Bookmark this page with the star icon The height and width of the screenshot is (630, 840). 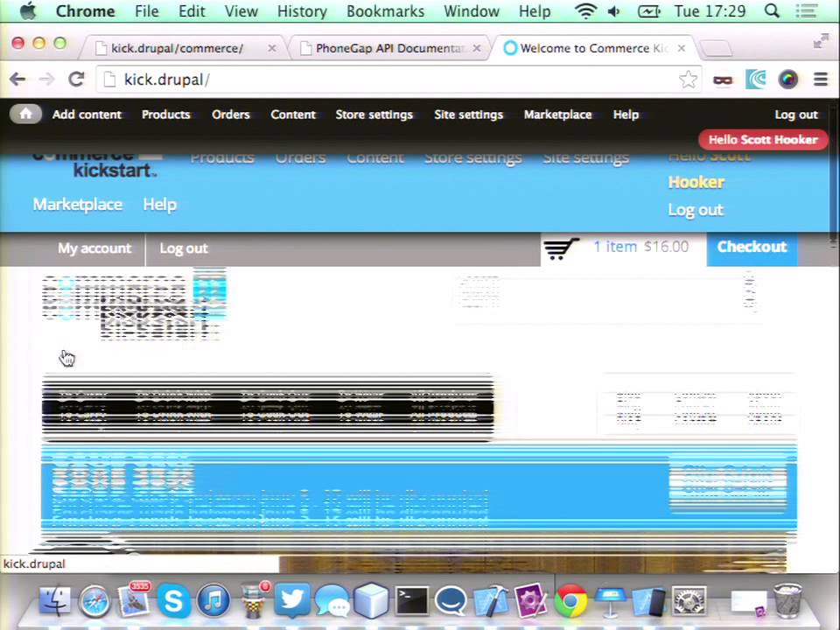(x=688, y=80)
